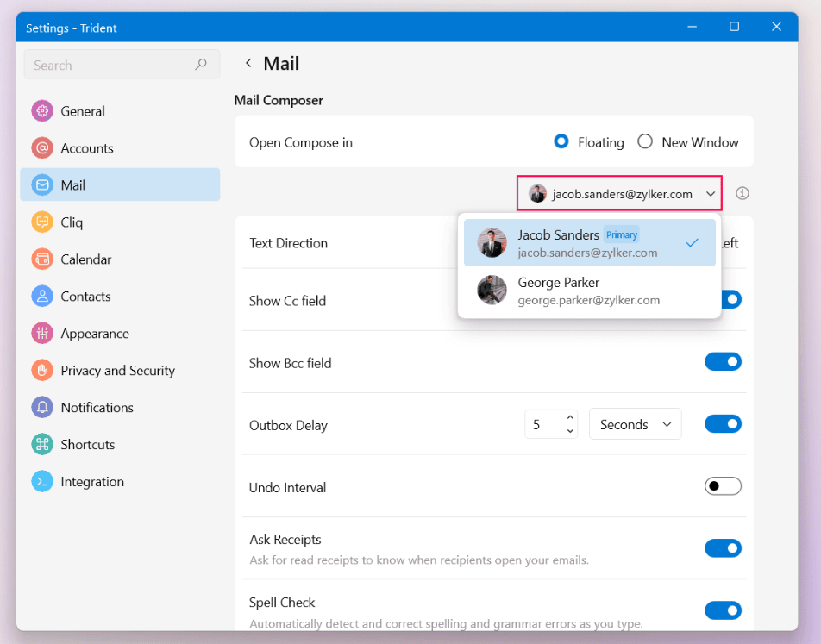Image resolution: width=821 pixels, height=644 pixels.
Task: Select Floating compose radio button
Action: [561, 141]
